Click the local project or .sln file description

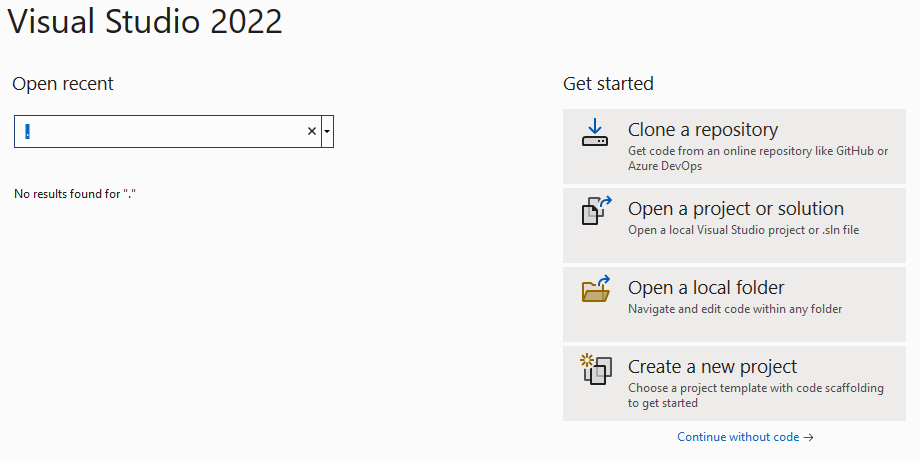743,230
